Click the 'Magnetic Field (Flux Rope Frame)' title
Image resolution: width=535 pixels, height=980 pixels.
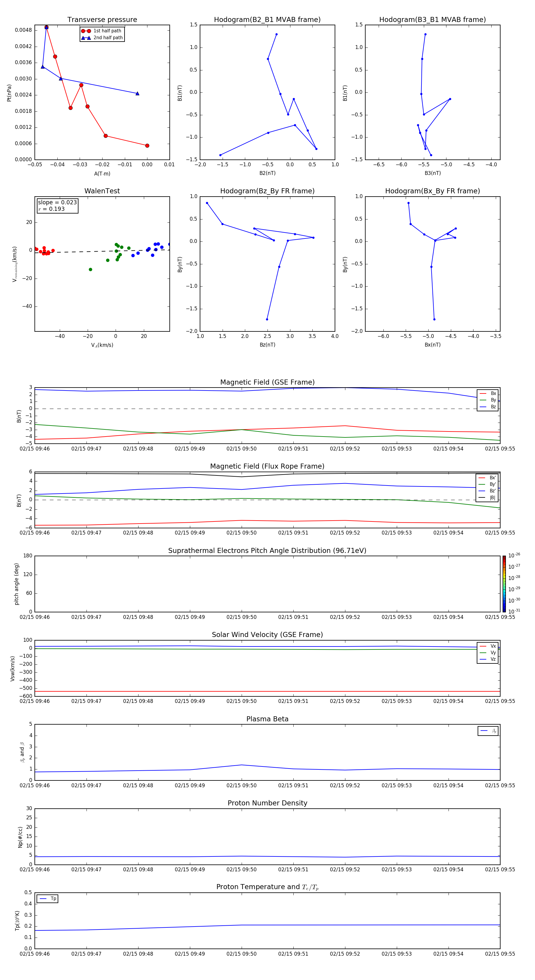pos(267,467)
